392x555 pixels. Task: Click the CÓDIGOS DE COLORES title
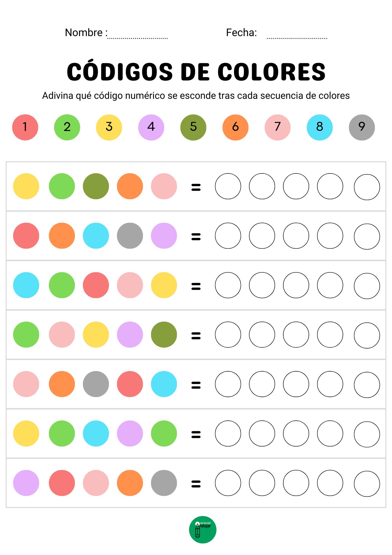(196, 72)
